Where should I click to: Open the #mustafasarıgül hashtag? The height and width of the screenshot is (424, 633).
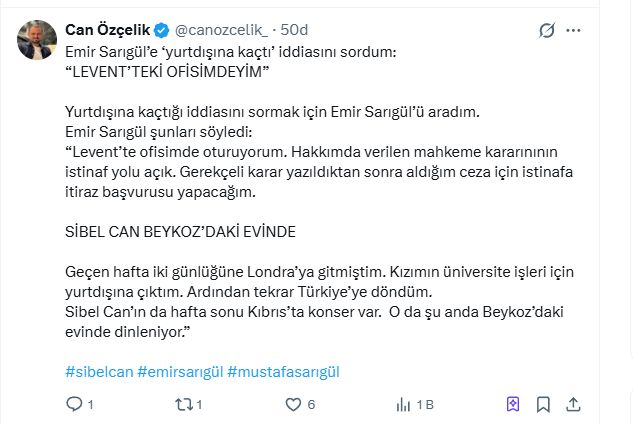284,371
